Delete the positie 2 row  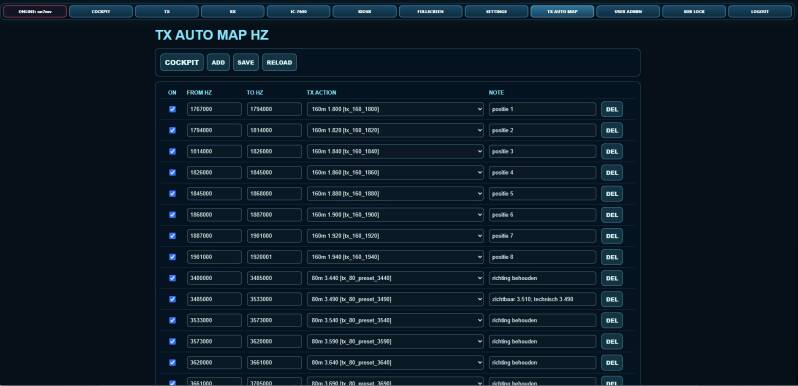(x=612, y=130)
